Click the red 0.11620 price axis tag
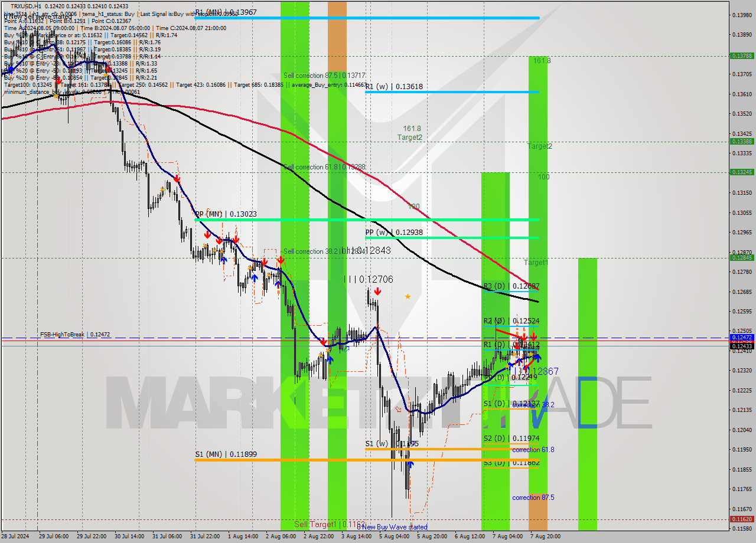Image resolution: width=756 pixels, height=543 pixels. (742, 519)
